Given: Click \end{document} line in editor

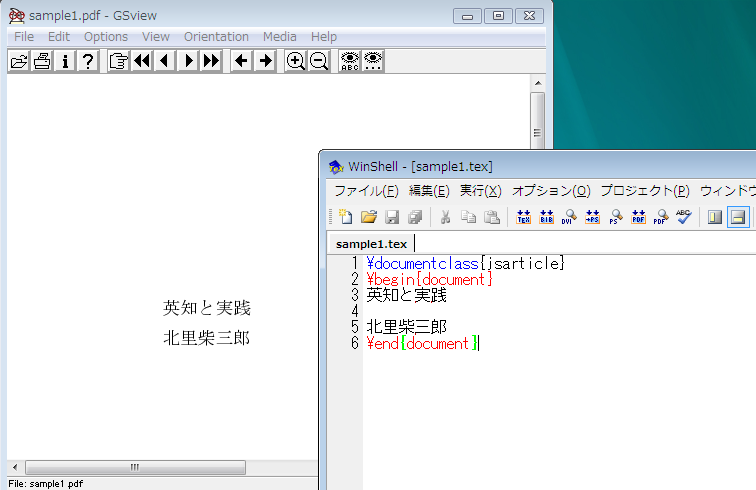Looking at the screenshot, I should 422,343.
